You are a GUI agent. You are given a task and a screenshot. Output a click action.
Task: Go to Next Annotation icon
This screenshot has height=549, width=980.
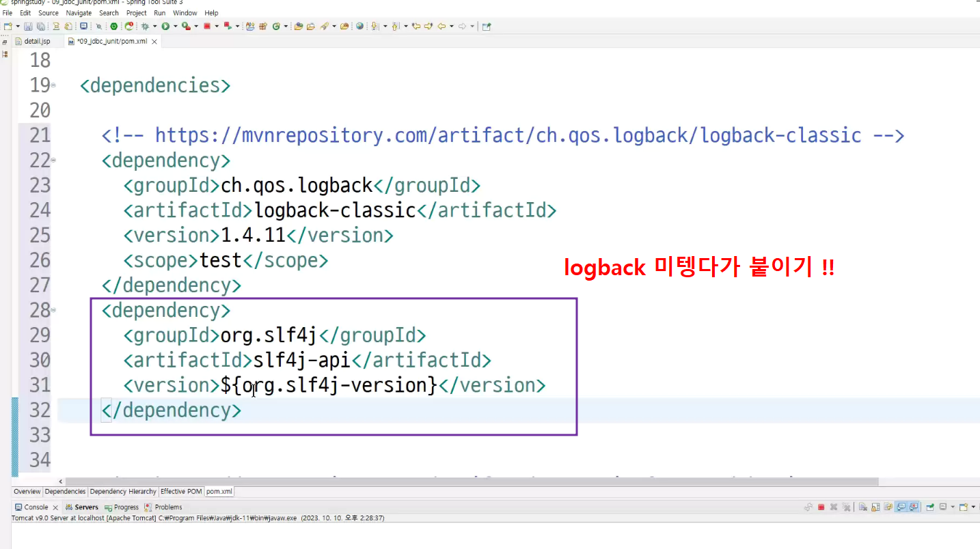[x=374, y=26]
